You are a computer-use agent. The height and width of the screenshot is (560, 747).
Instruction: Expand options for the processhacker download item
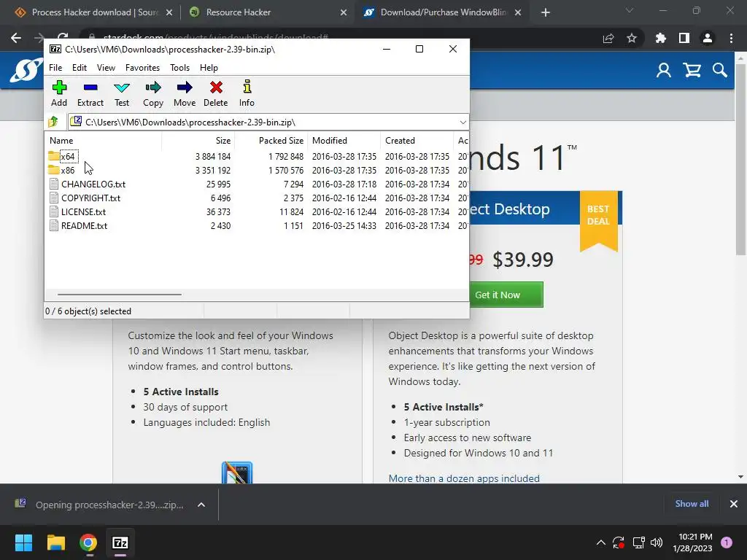point(201,505)
